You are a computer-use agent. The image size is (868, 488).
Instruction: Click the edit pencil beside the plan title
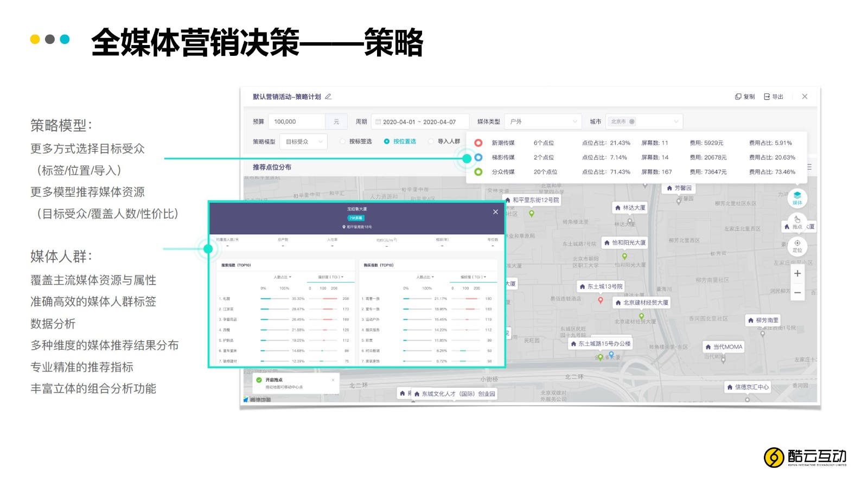pyautogui.click(x=328, y=97)
